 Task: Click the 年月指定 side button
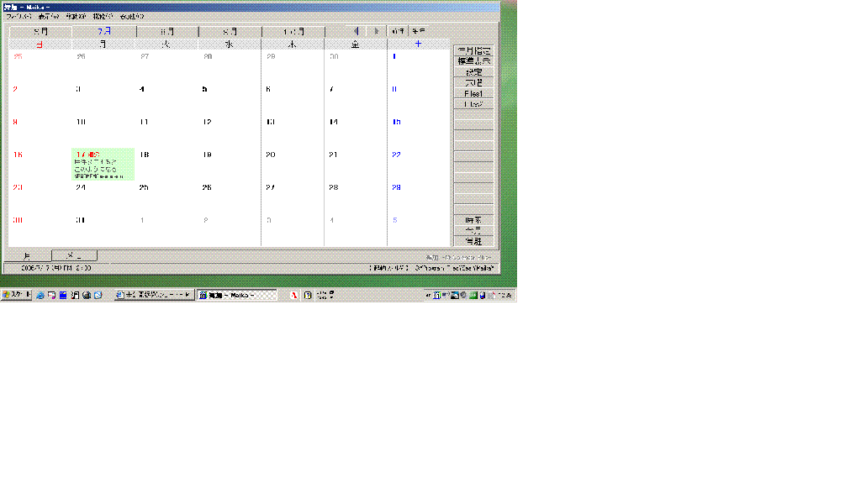click(473, 51)
